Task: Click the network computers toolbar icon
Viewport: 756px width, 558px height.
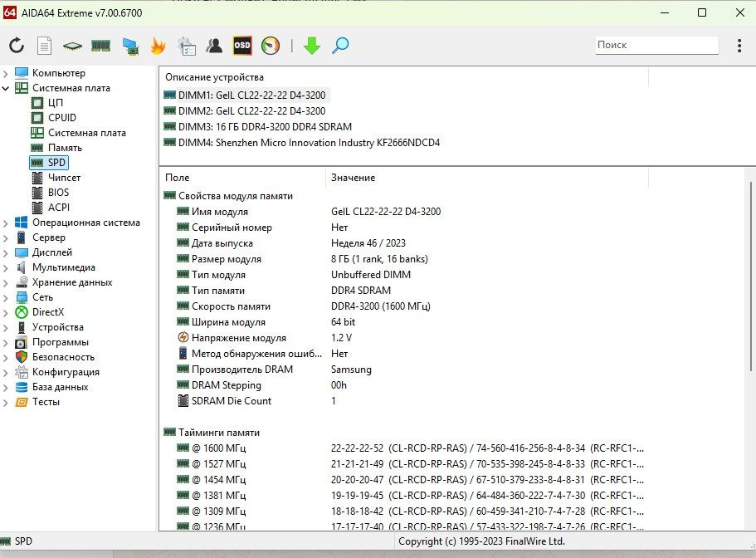Action: (130, 46)
